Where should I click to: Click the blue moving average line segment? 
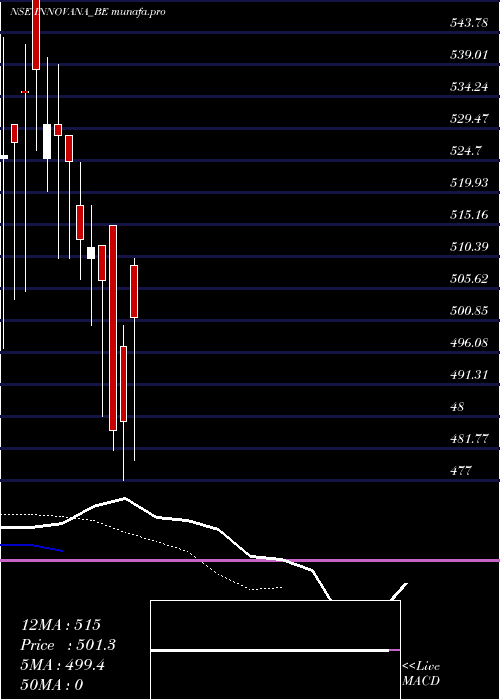tap(31, 547)
